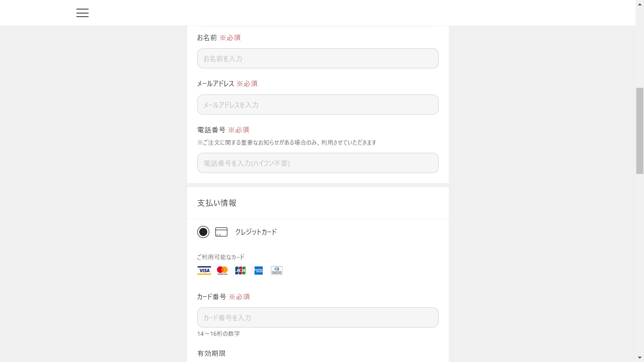Screen dimensions: 644x362
Task: Click the phone number usage notice text
Action: pos(287,142)
